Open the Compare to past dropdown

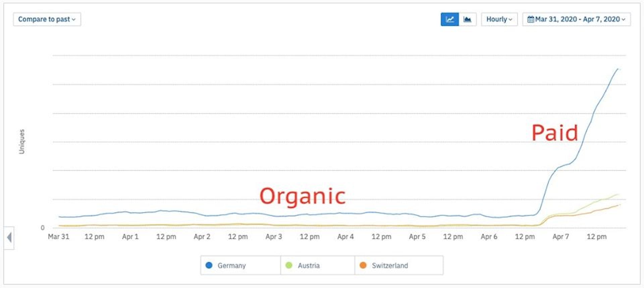click(x=47, y=19)
